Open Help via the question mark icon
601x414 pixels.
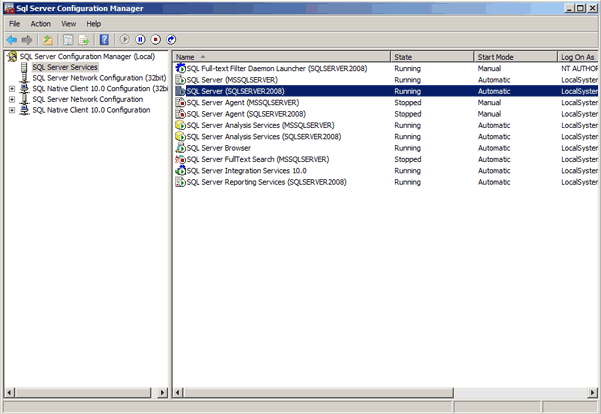click(104, 39)
